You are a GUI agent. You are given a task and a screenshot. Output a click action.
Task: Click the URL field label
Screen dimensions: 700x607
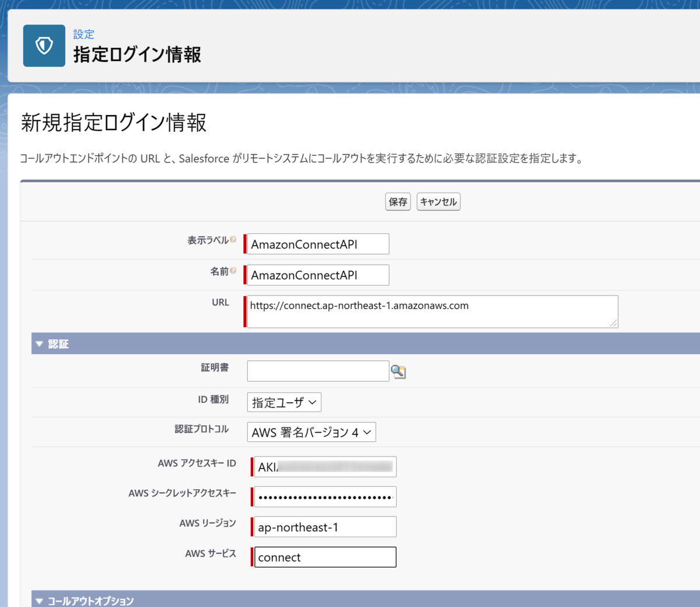[220, 302]
